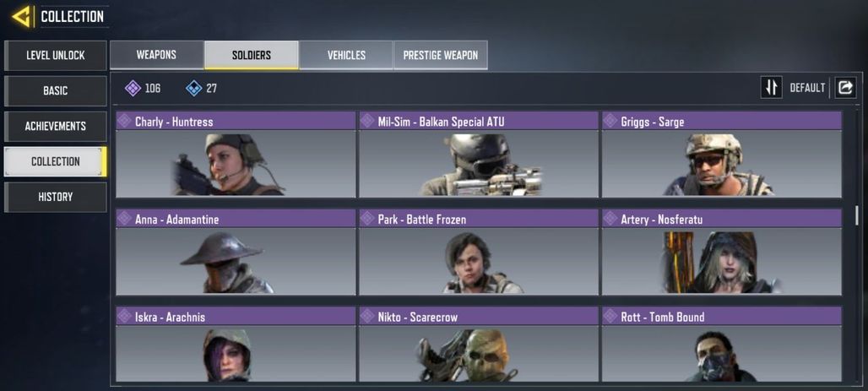Click the yellow back arrow icon
The image size is (868, 391).
click(22, 17)
